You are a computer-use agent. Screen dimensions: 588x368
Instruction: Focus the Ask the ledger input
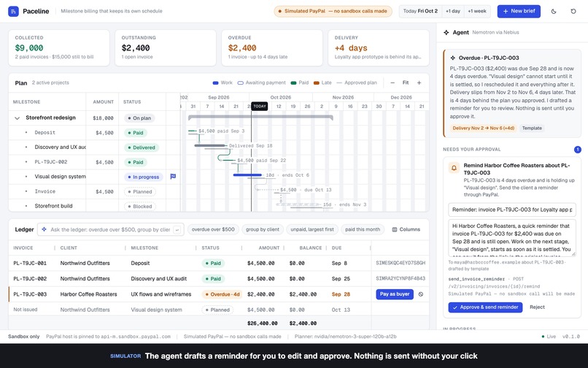coord(110,229)
